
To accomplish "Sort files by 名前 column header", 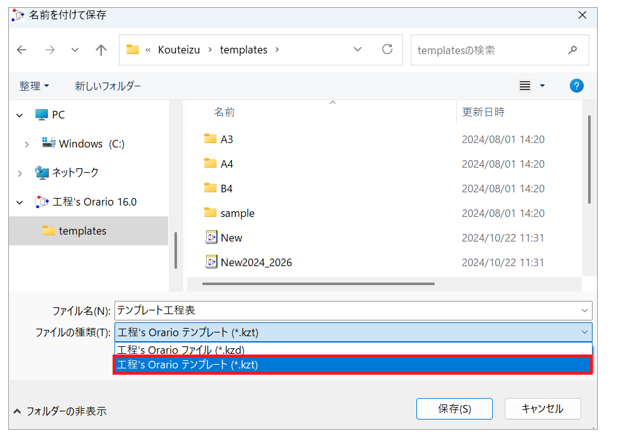I will pyautogui.click(x=224, y=112).
